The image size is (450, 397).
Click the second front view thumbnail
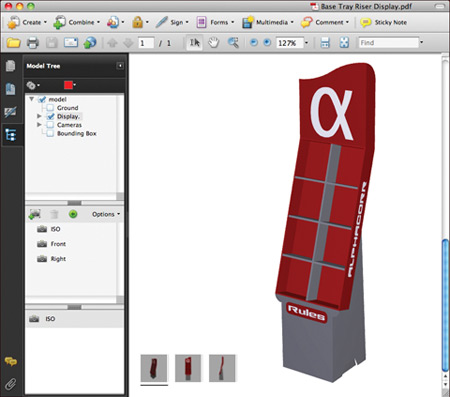188,368
